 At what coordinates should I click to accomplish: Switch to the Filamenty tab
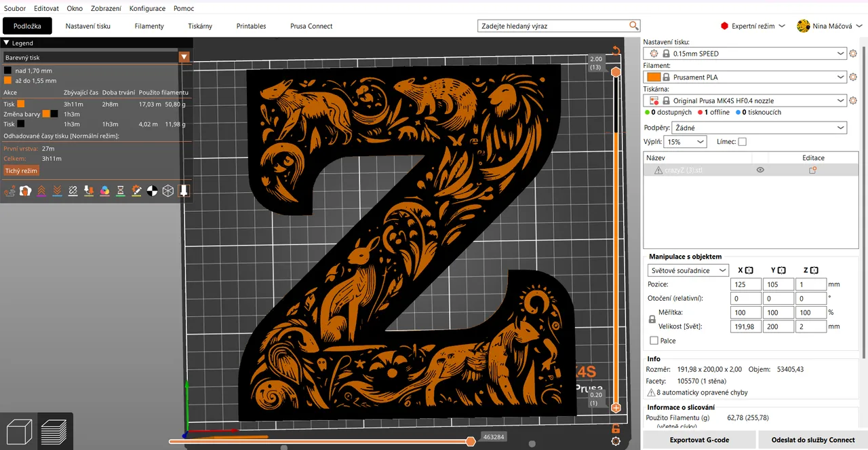tap(149, 26)
